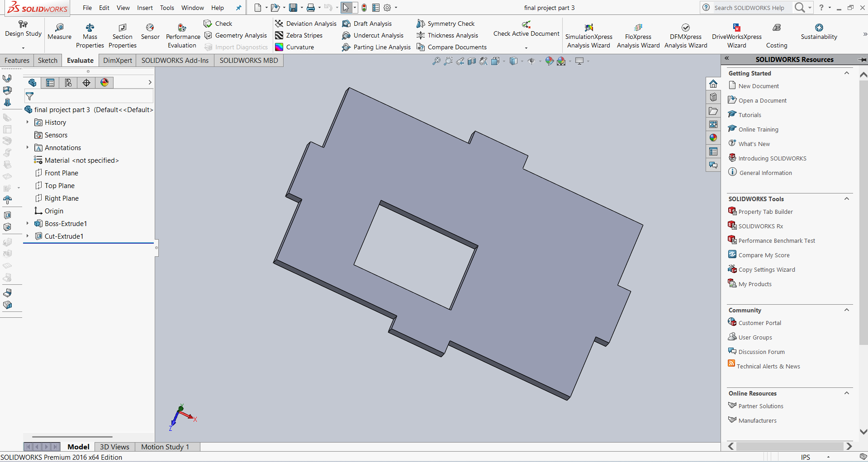
Task: Open Property Tab Builder
Action: [765, 212]
